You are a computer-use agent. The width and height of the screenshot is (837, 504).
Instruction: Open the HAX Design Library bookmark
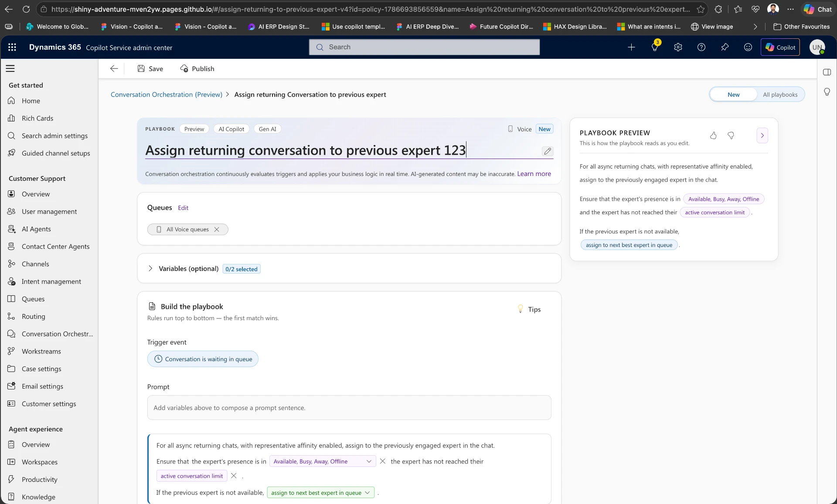click(575, 27)
